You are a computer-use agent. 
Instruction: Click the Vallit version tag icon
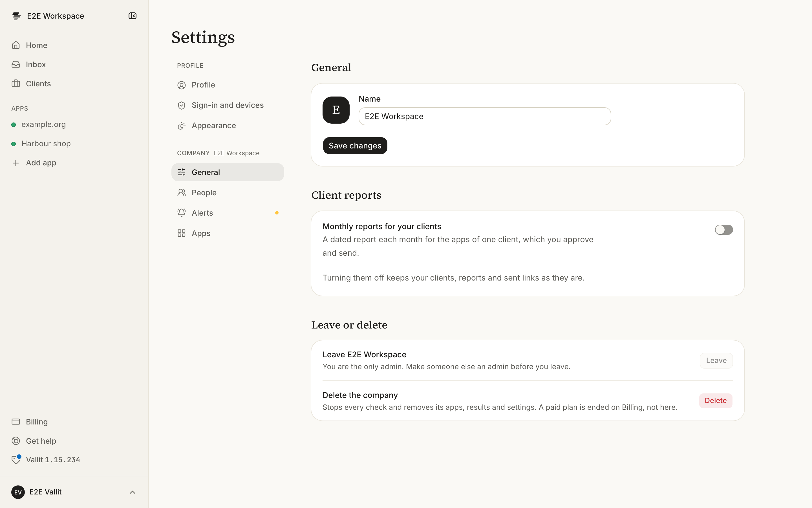(x=16, y=459)
